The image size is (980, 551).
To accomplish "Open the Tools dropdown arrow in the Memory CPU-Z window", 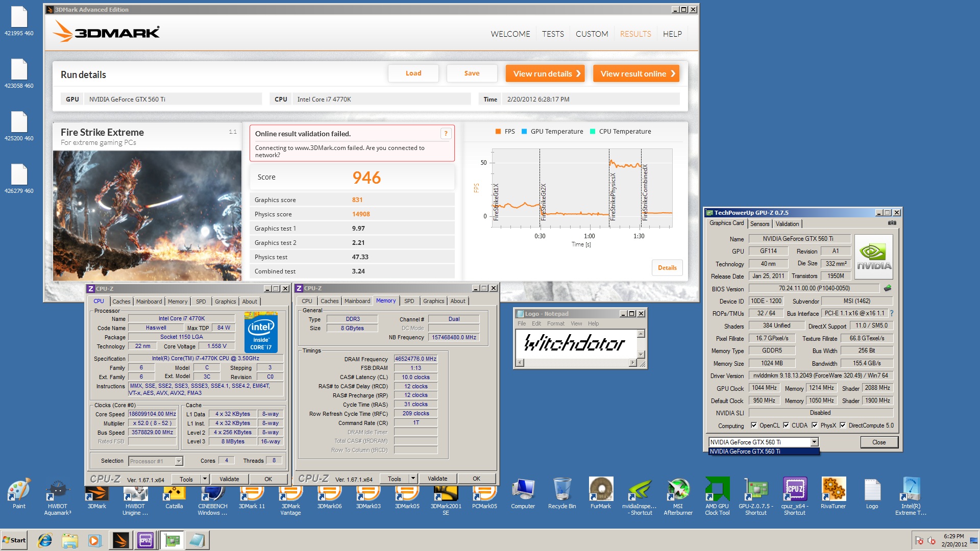I will pos(413,479).
